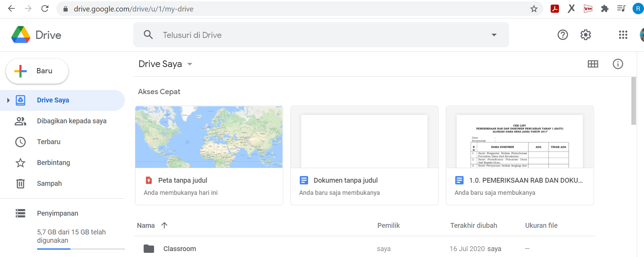The width and height of the screenshot is (644, 257).
Task: Open the Extensions puzzle icon
Action: tap(605, 9)
